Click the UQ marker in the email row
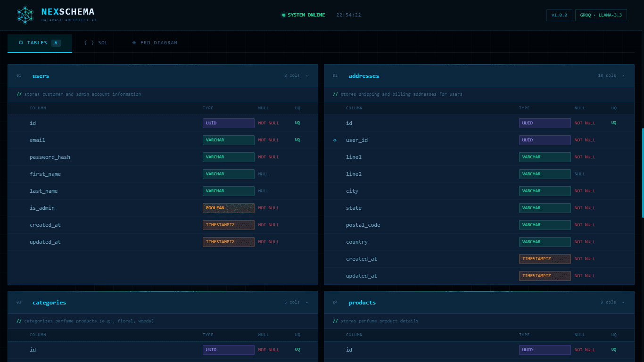The height and width of the screenshot is (362, 644). click(297, 140)
